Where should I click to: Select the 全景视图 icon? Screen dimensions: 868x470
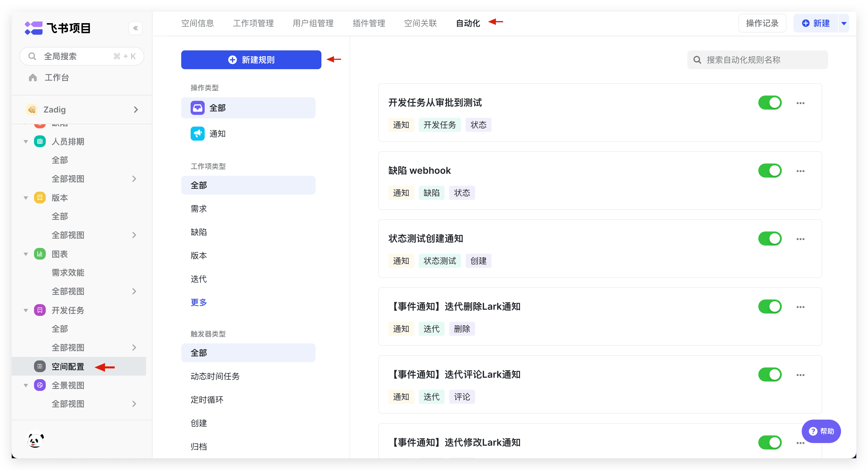40,385
